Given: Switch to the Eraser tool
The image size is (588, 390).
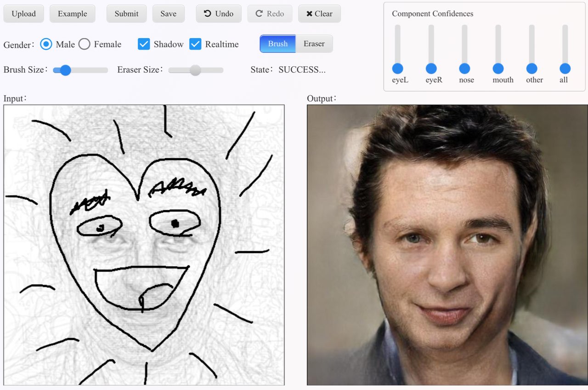Looking at the screenshot, I should [x=314, y=44].
